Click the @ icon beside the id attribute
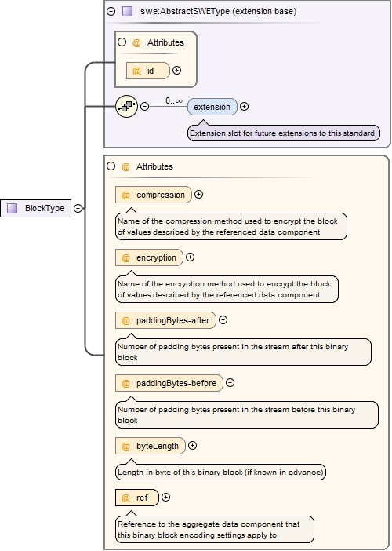 [136, 71]
